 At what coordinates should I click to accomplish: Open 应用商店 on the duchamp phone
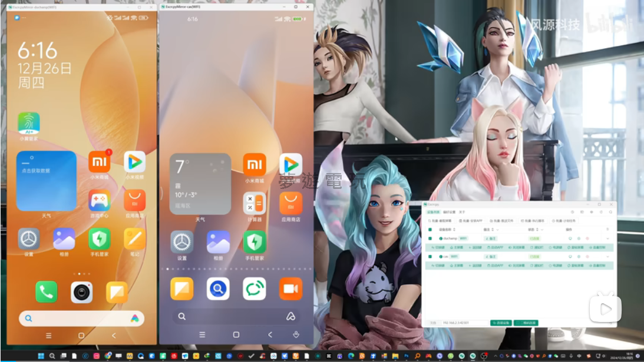tap(135, 200)
